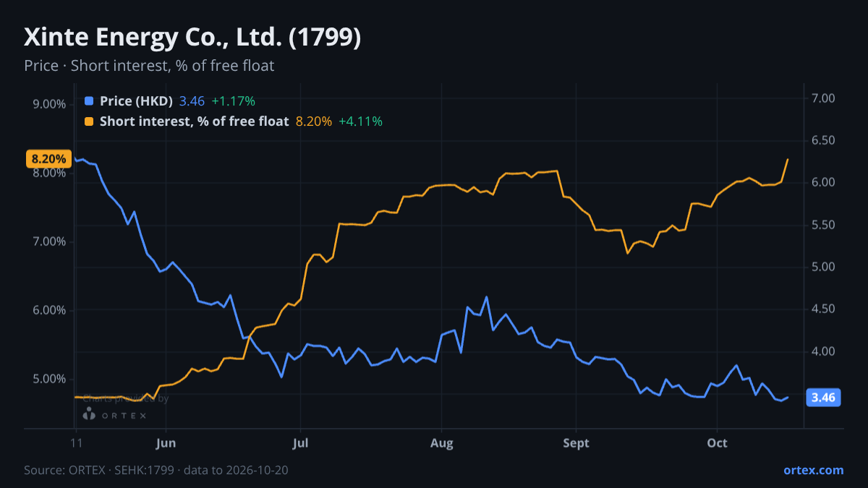Click the 11 start date axis label
The image size is (868, 488).
coord(75,443)
